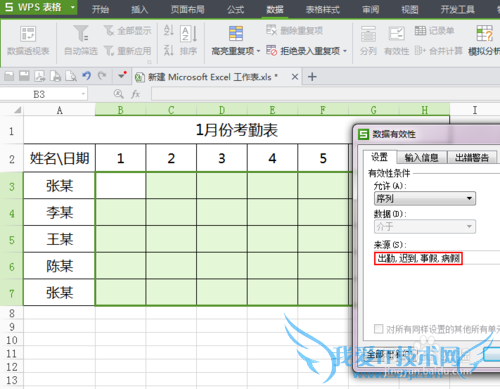Click the cell containing 陈某
500x389 pixels.
pos(59,266)
